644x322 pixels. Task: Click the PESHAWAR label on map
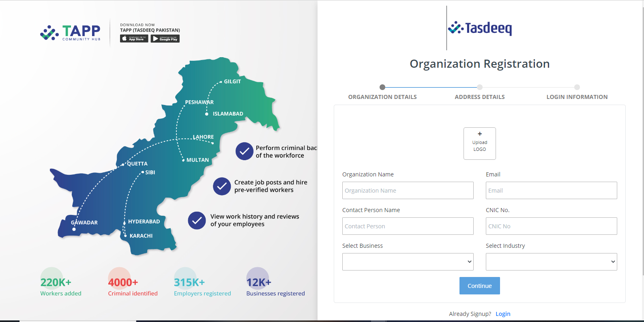200,102
